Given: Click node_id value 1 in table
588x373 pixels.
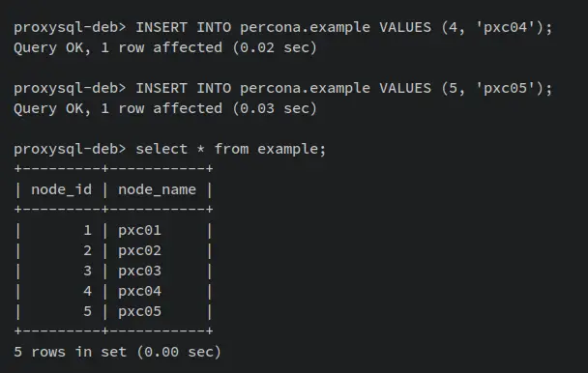Looking at the screenshot, I should pyautogui.click(x=87, y=230).
